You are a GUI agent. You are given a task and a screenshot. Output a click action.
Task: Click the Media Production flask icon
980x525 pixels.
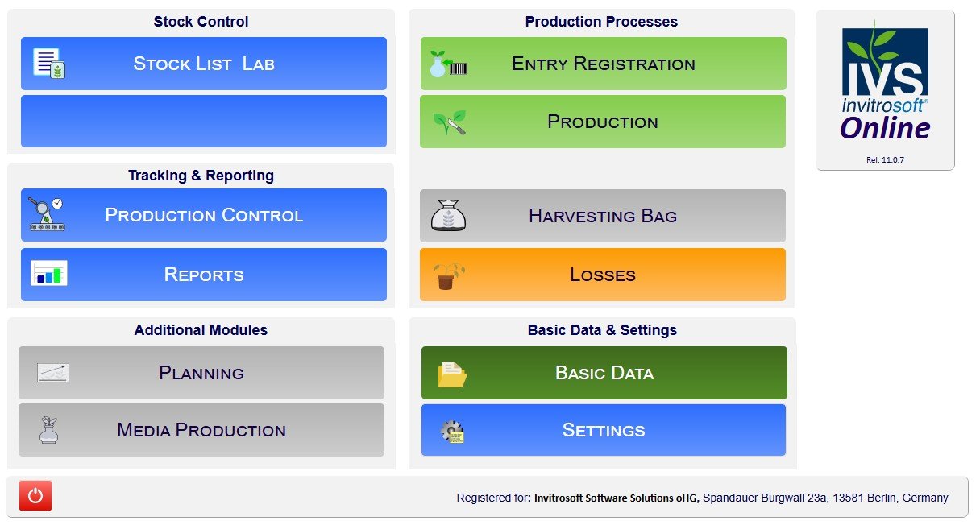49,431
